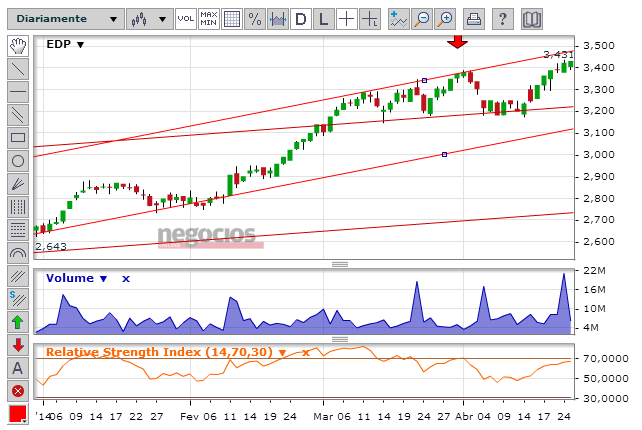Toggle the chart grid icon
This screenshot has width=642, height=430.
point(232,19)
